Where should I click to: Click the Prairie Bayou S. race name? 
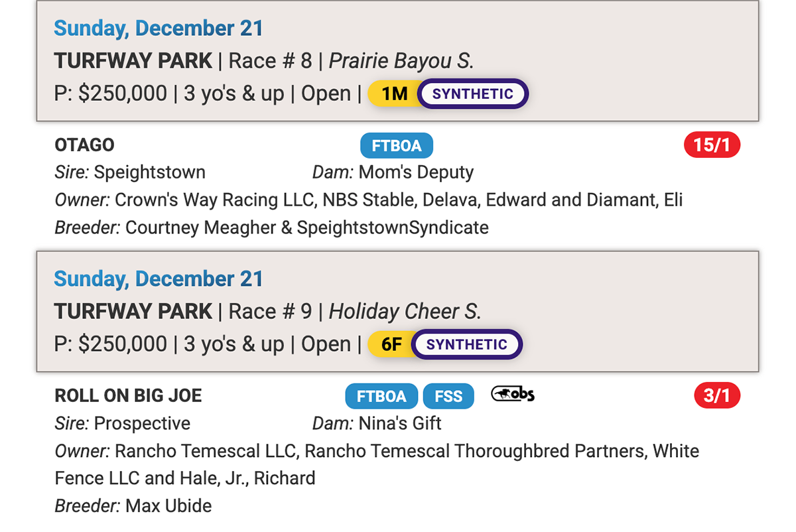click(x=401, y=61)
